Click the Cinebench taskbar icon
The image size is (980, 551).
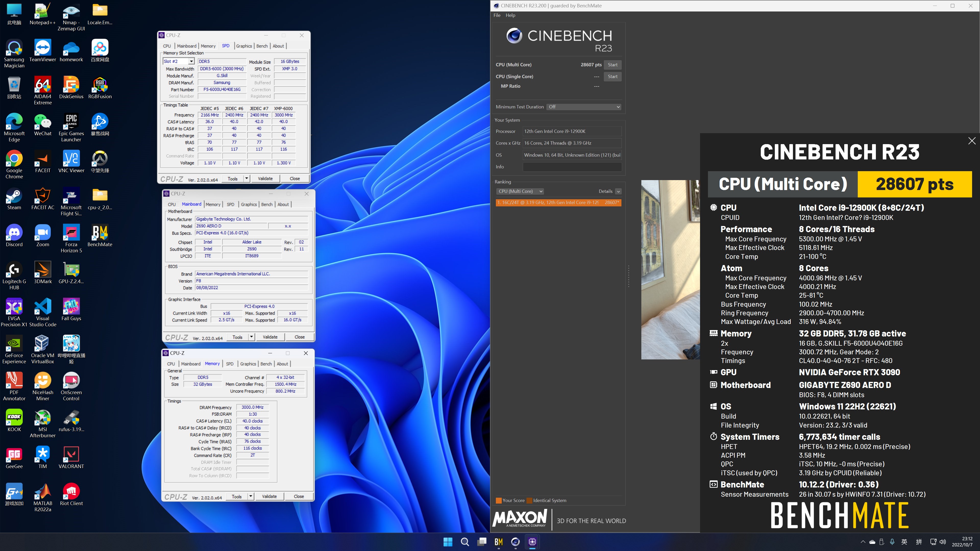click(x=515, y=542)
